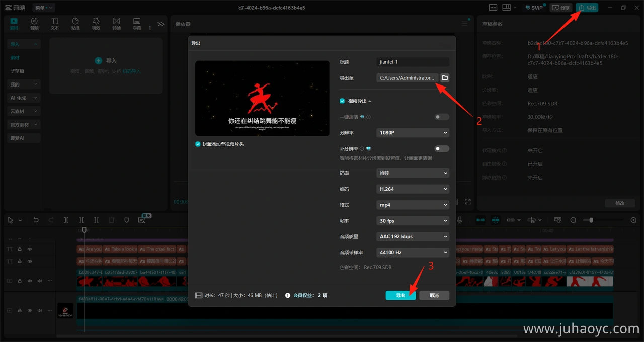This screenshot has width=644, height=342.
Task: Hide the English subtitle track with its eye
Action: click(30, 249)
